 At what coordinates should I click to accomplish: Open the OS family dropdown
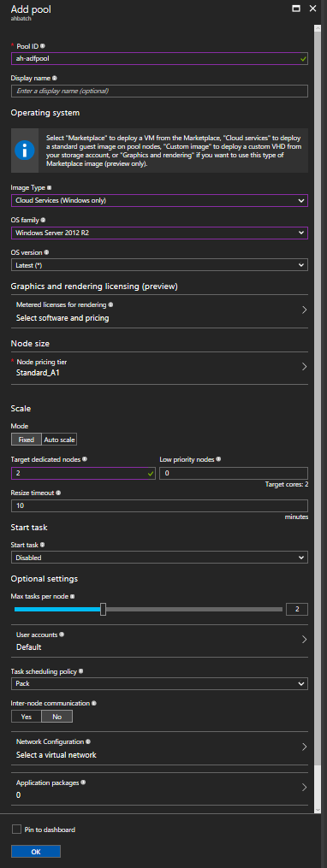point(159,233)
